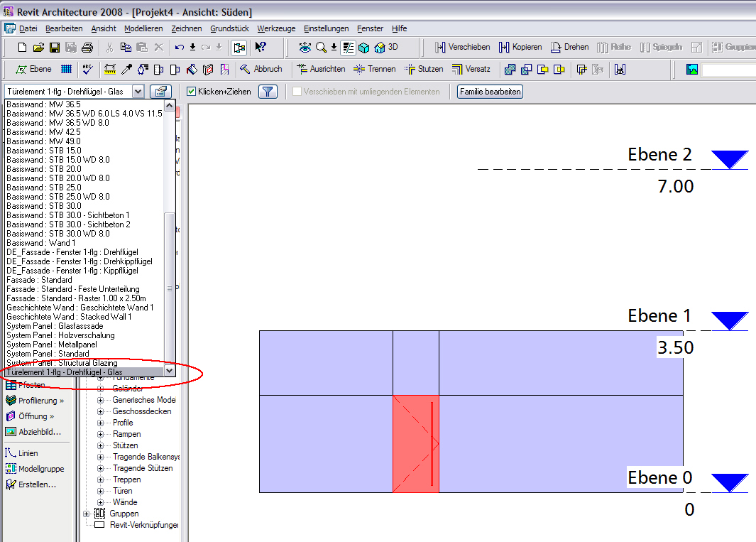Collapse the type selector dropdown arrow
756x542 pixels.
point(138,91)
